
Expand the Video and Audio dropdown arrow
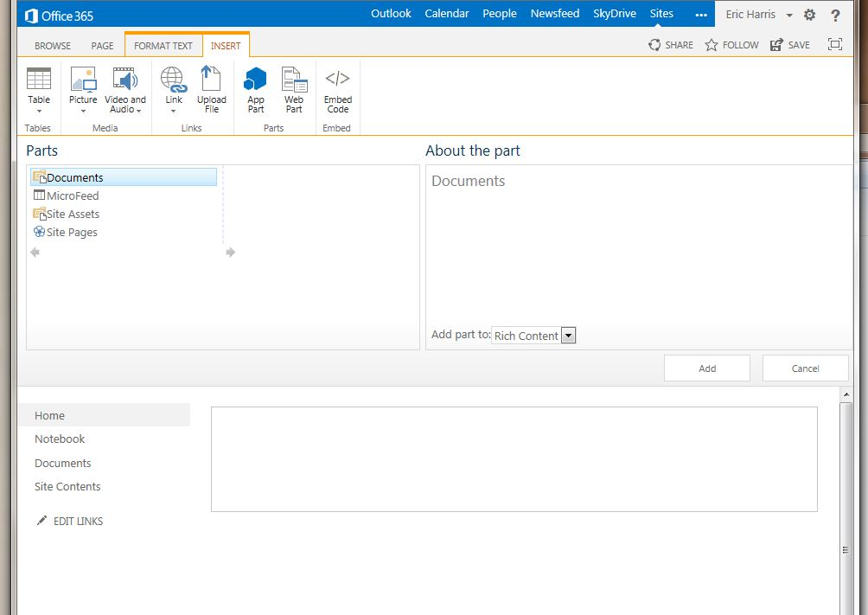[x=138, y=110]
